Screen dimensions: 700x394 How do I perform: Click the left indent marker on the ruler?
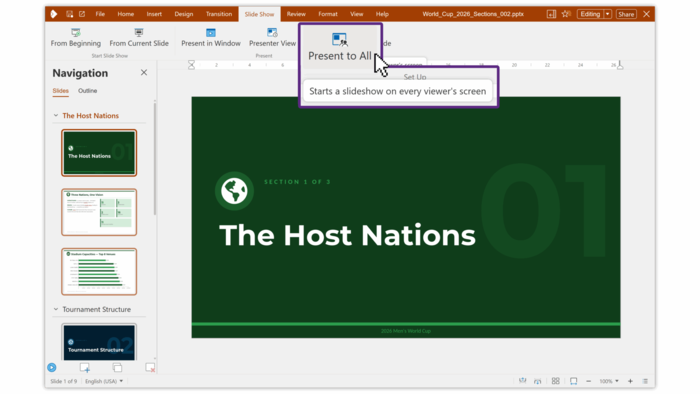coord(192,65)
